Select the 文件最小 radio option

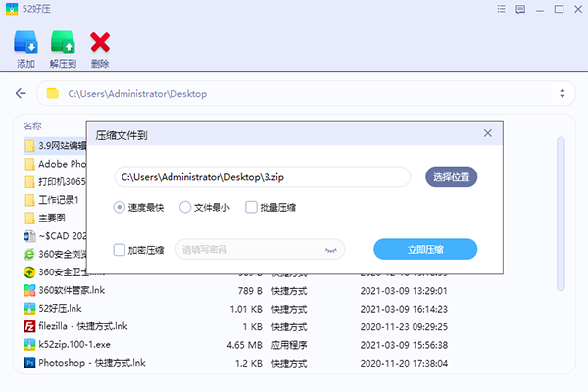coord(185,207)
